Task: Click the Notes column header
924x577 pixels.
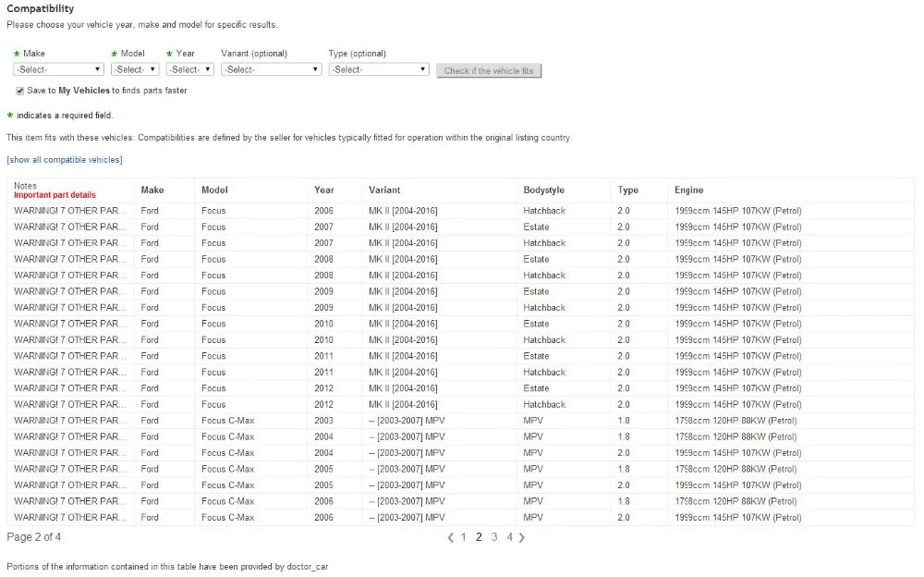Action: click(25, 186)
